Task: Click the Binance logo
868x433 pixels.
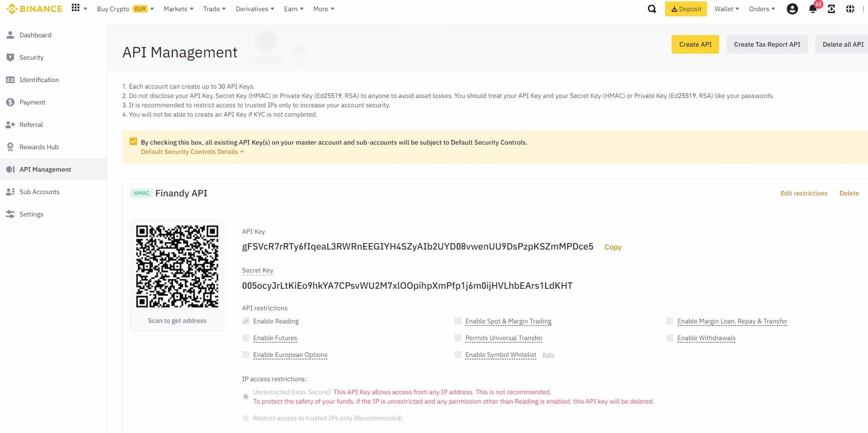Action: pyautogui.click(x=34, y=9)
